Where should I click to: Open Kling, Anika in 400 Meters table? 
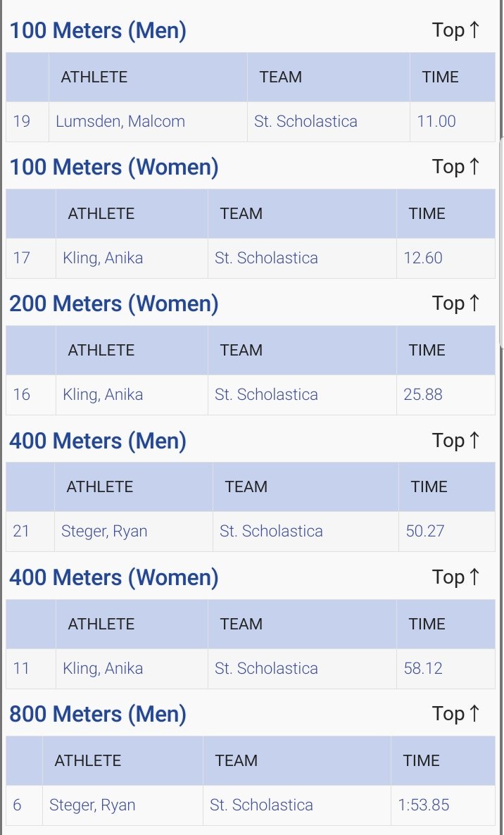click(x=103, y=668)
